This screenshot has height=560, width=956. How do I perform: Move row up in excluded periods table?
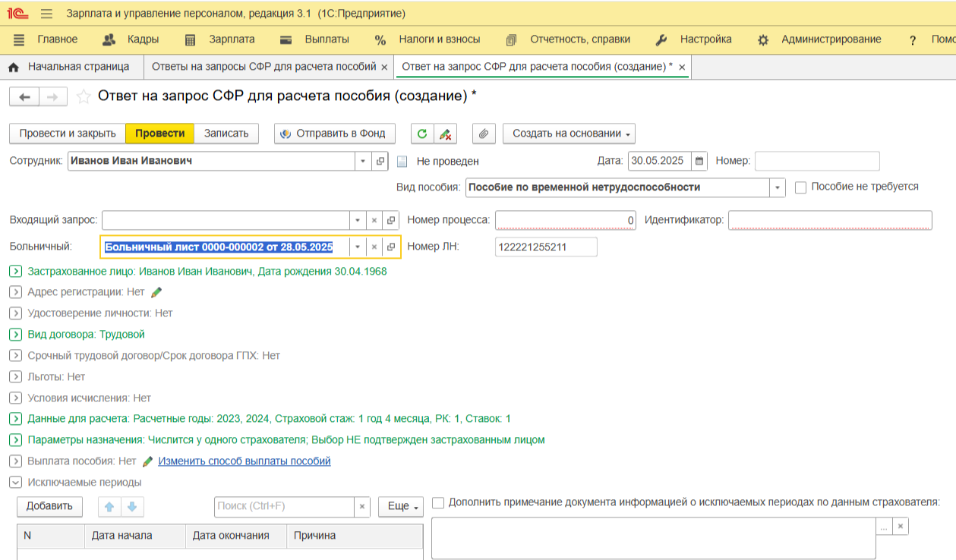[x=109, y=506]
